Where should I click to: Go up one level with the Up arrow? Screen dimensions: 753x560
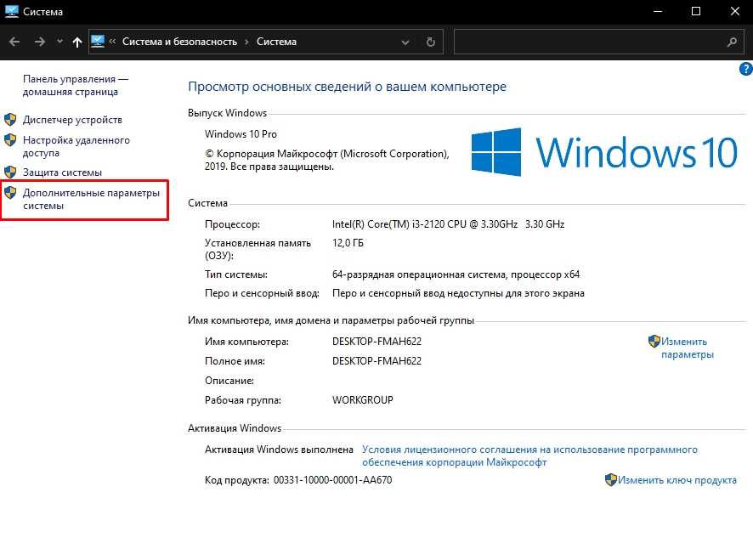[78, 42]
